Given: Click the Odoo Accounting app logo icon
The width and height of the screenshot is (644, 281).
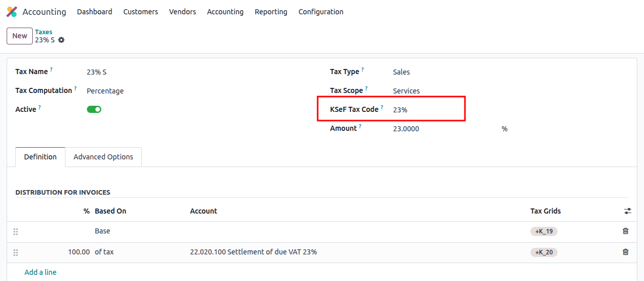Looking at the screenshot, I should coord(12,12).
